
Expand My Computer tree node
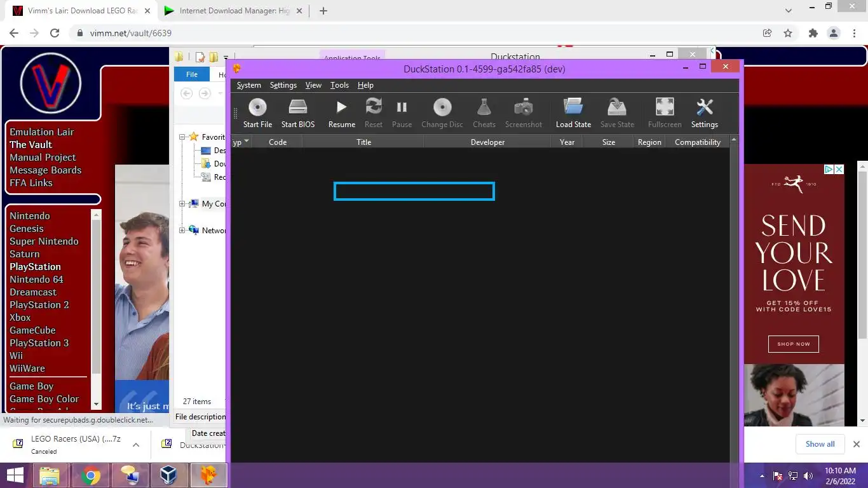click(x=182, y=204)
